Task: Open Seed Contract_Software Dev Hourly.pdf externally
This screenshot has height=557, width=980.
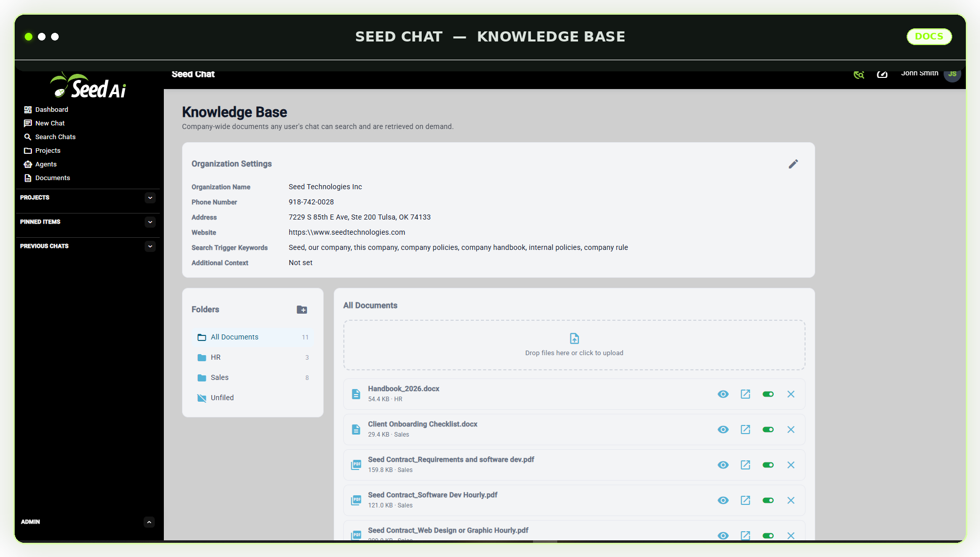Action: tap(745, 500)
